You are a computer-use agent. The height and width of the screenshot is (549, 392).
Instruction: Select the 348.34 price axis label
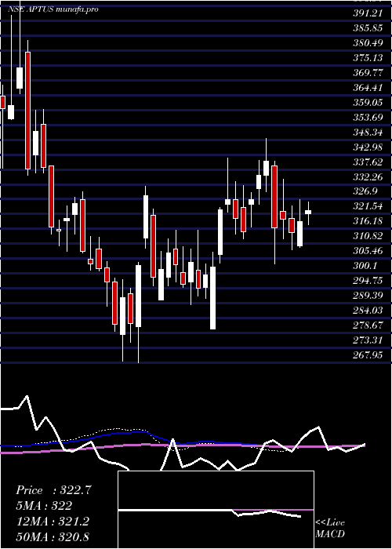[368, 132]
